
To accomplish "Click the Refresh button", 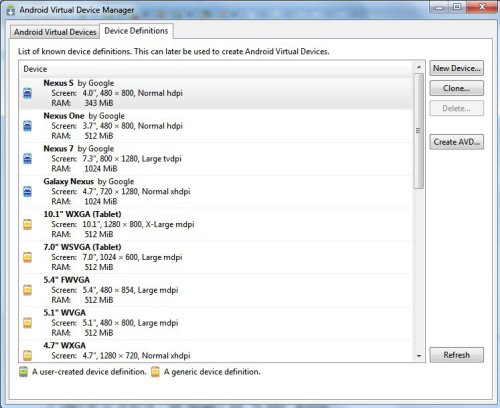I will pos(457,355).
